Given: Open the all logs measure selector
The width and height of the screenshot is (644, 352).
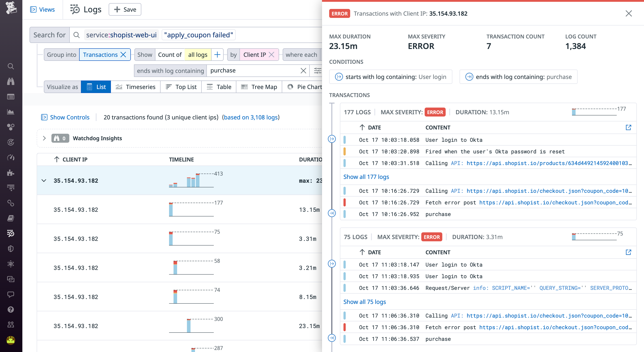Looking at the screenshot, I should coord(198,55).
